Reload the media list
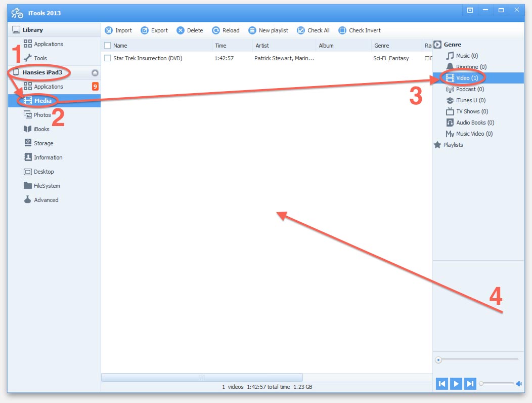The image size is (532, 403). pyautogui.click(x=226, y=30)
